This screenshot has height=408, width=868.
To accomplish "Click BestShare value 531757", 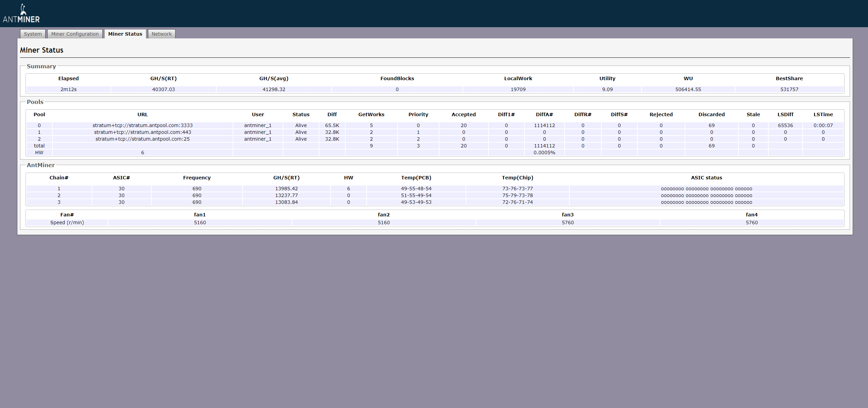I will point(789,89).
